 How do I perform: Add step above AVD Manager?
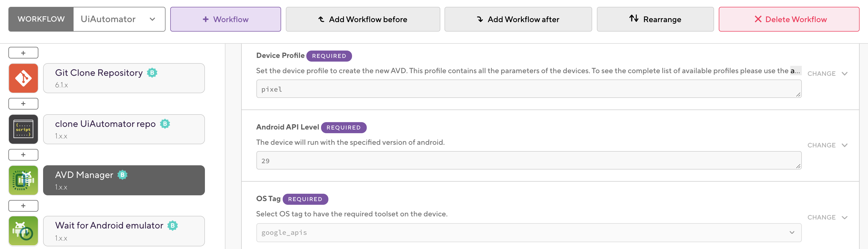click(x=23, y=155)
